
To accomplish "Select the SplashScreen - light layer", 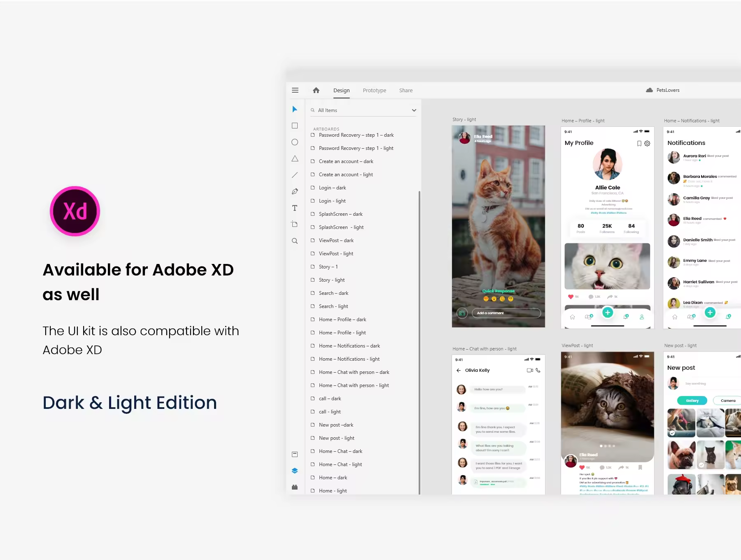I will point(341,227).
